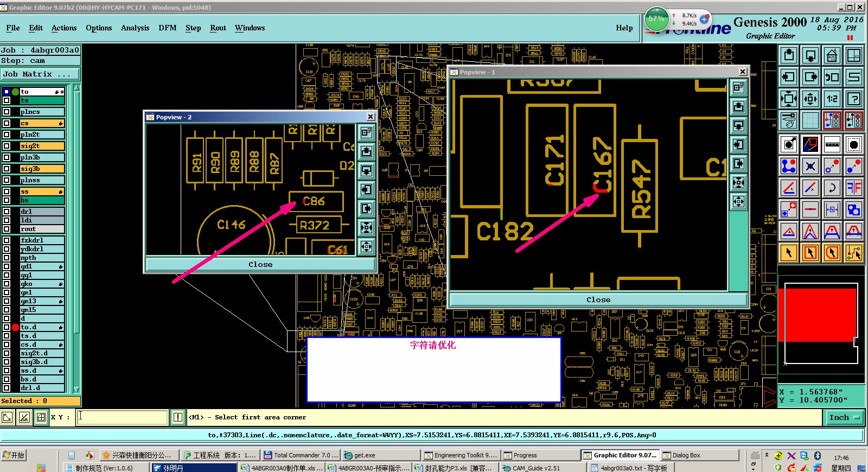This screenshot has height=472, width=868.
Task: Open the Analysis menu
Action: click(x=135, y=28)
